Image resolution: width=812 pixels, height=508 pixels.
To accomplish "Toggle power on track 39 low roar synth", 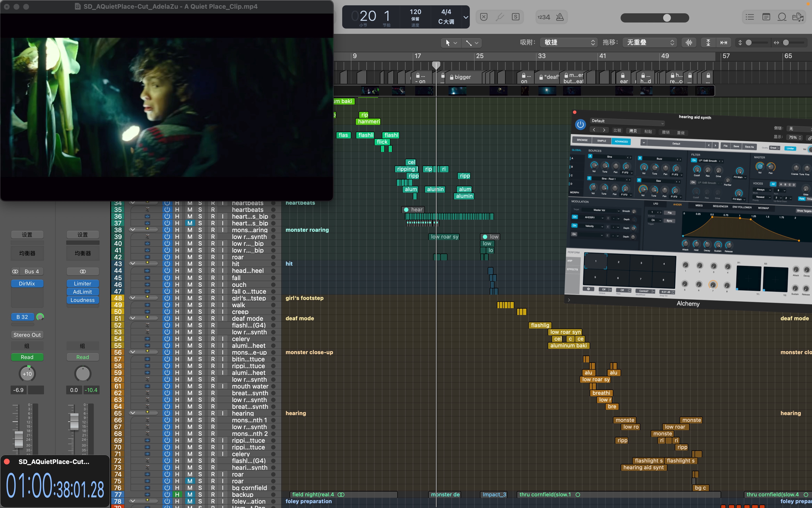I will (167, 237).
